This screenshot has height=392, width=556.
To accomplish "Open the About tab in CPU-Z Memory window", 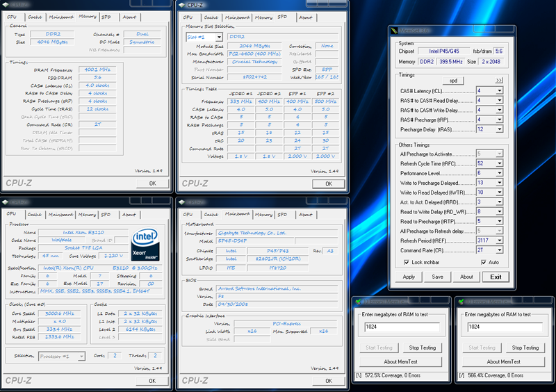I will pos(129,17).
